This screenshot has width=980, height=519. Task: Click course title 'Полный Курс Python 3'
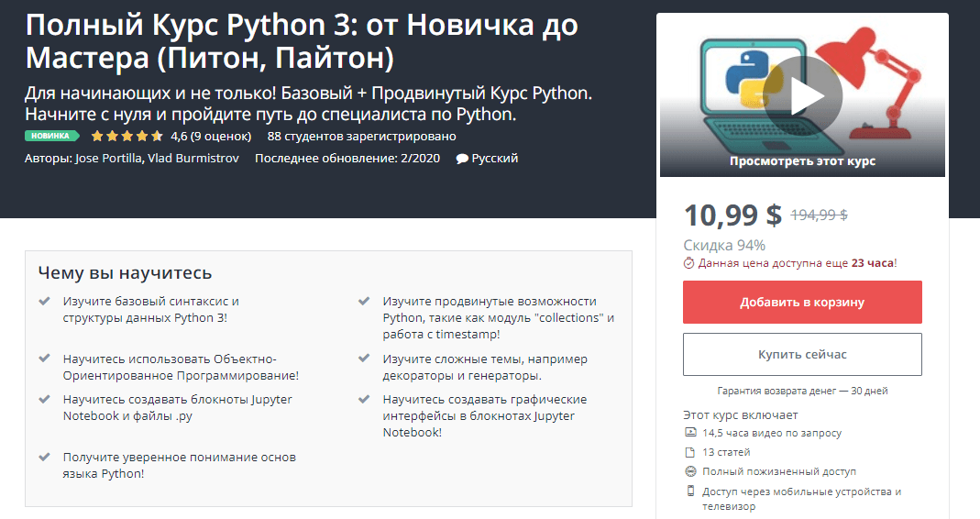pos(302,41)
